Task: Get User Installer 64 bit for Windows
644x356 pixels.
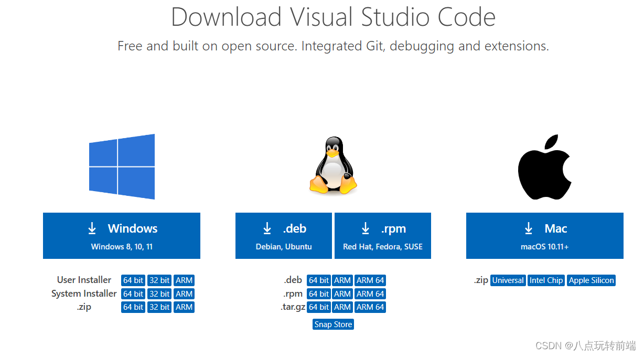Action: pyautogui.click(x=133, y=280)
